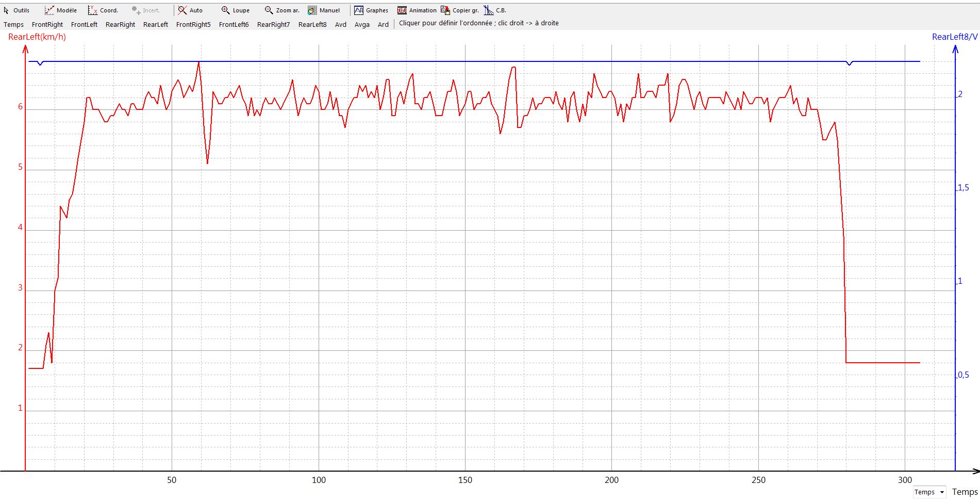The image size is (980, 500).
Task: Pick the RearLeft8 variable
Action: (x=312, y=24)
